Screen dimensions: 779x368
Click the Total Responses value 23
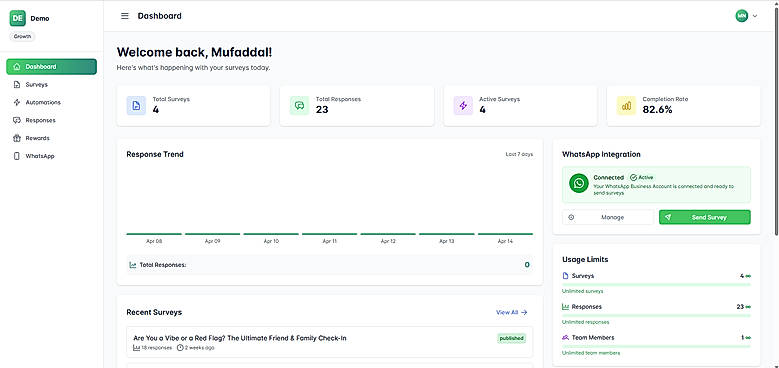pos(322,110)
